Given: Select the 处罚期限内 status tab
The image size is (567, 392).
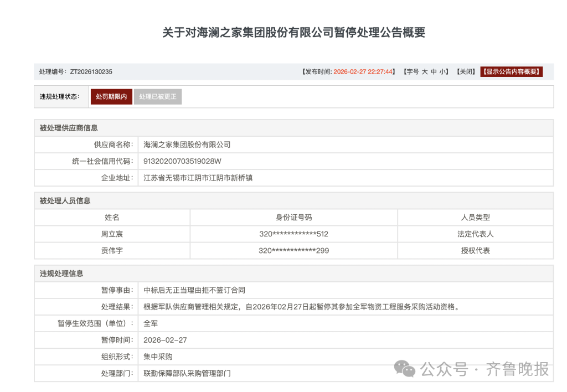Looking at the screenshot, I should (111, 96).
